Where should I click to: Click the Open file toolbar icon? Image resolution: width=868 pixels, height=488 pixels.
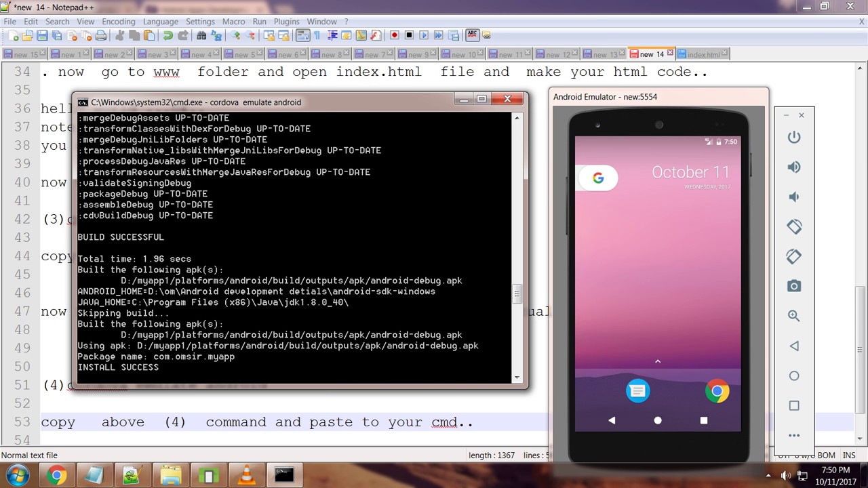click(x=28, y=35)
